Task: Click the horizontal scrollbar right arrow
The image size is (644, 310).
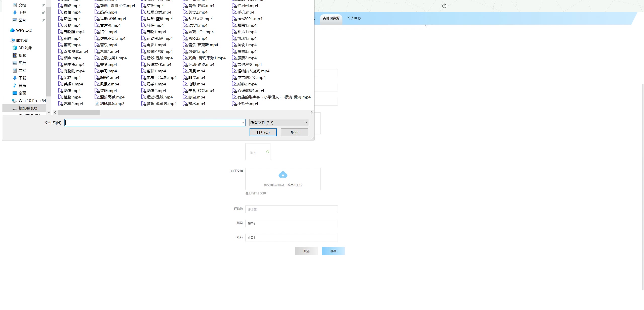Action: tap(311, 113)
